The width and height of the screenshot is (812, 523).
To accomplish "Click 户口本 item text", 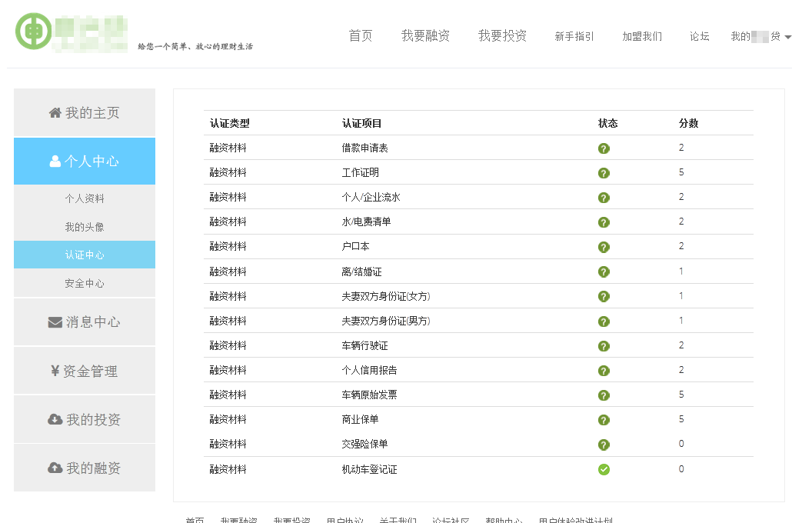I will [x=355, y=246].
